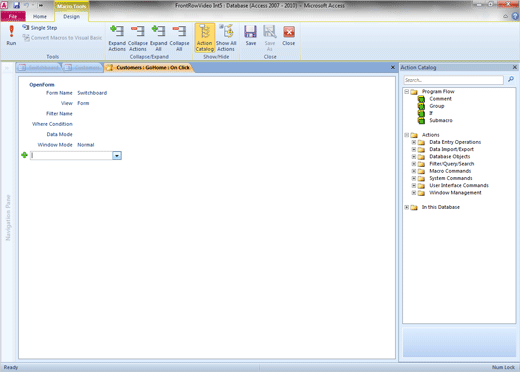The height and width of the screenshot is (372, 520).
Task: Select the Design ribbon tab
Action: [71, 16]
